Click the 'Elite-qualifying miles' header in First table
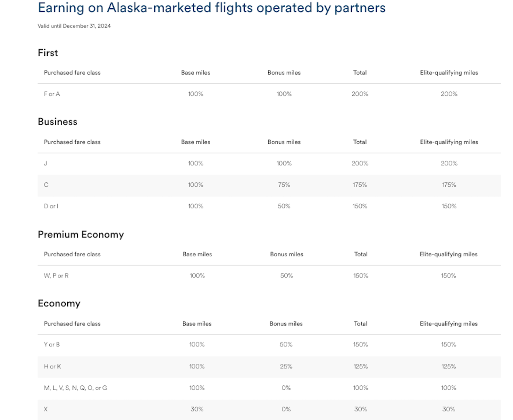The image size is (513, 420). pos(449,73)
